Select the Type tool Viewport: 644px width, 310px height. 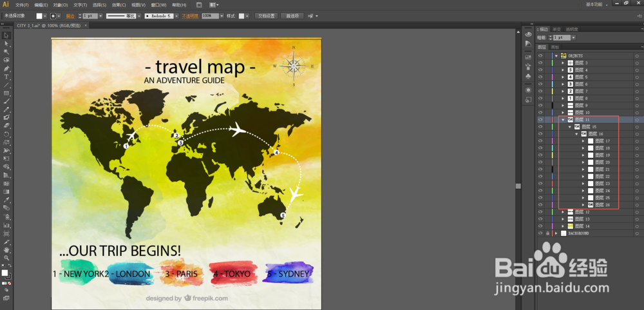tap(6, 77)
